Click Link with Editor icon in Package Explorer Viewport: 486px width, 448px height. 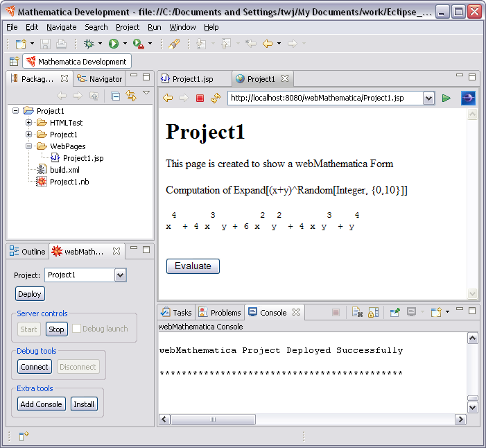[131, 96]
